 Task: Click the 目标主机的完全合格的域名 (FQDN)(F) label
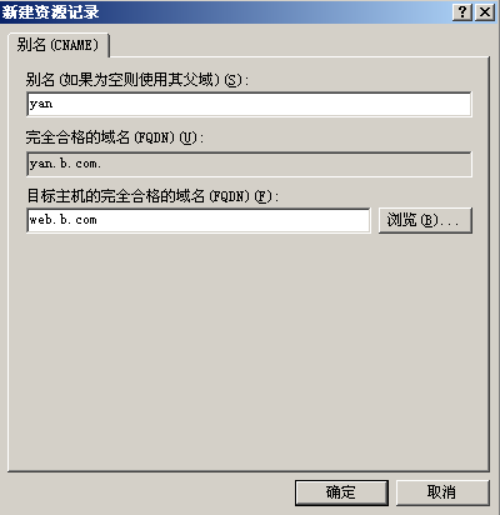153,196
